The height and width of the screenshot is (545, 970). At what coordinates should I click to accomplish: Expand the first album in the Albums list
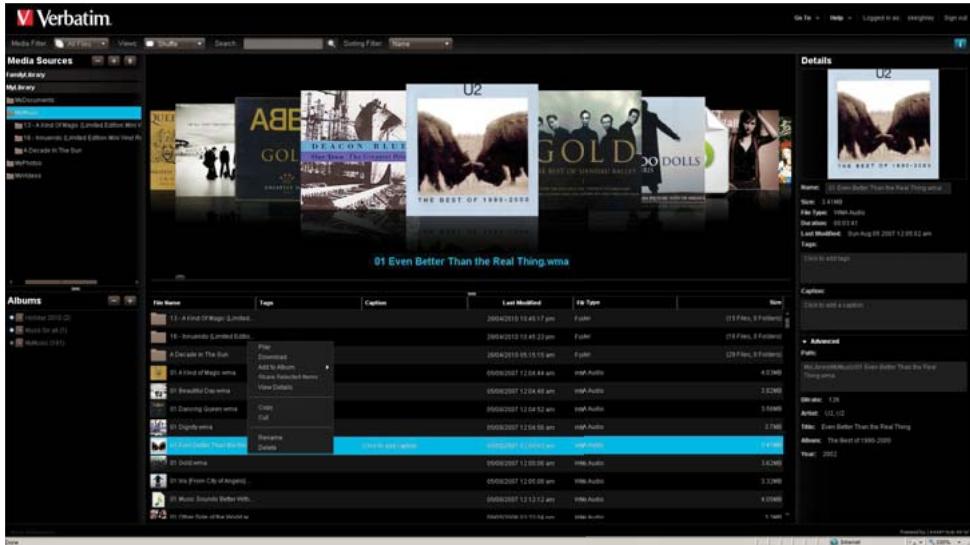coord(12,317)
